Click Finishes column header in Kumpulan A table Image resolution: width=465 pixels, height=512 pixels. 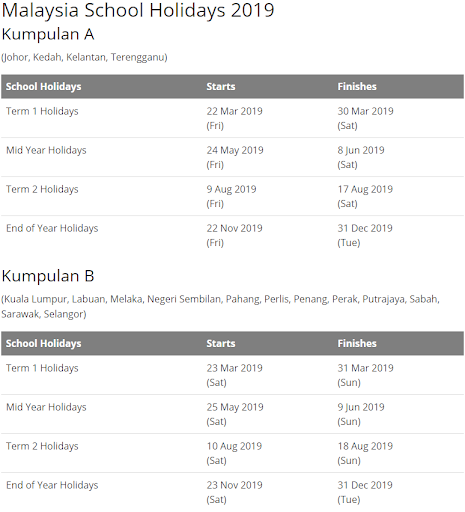coord(357,86)
